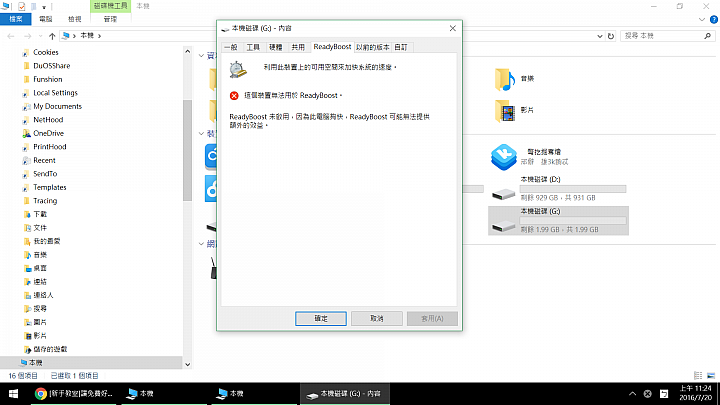Cancel the properties dialog with 取消
The image size is (720, 405).
(x=377, y=319)
